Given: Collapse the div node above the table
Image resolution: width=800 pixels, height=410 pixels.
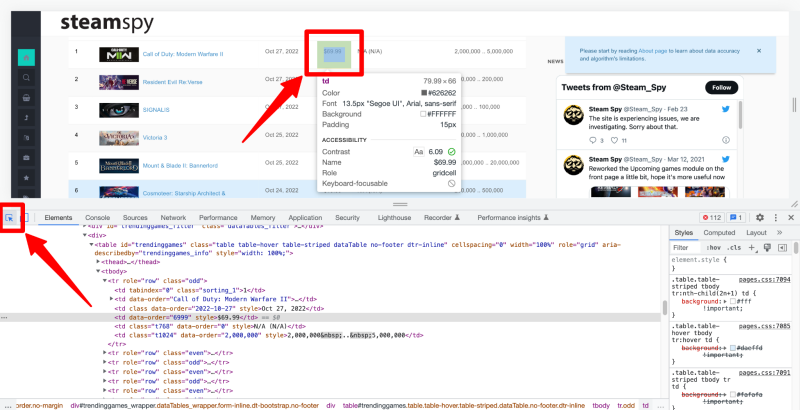Looking at the screenshot, I should point(85,236).
